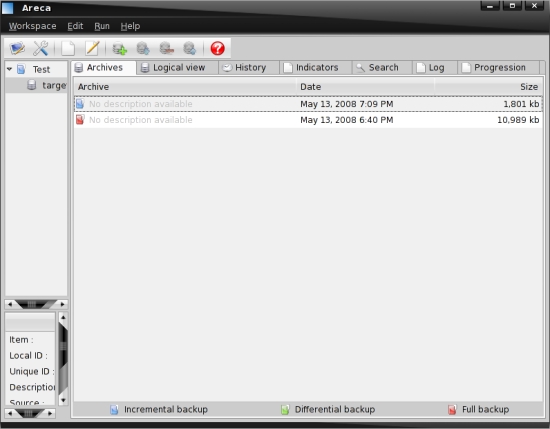Click the delete archives icon with red minus
The image size is (550, 429).
pyautogui.click(x=167, y=48)
